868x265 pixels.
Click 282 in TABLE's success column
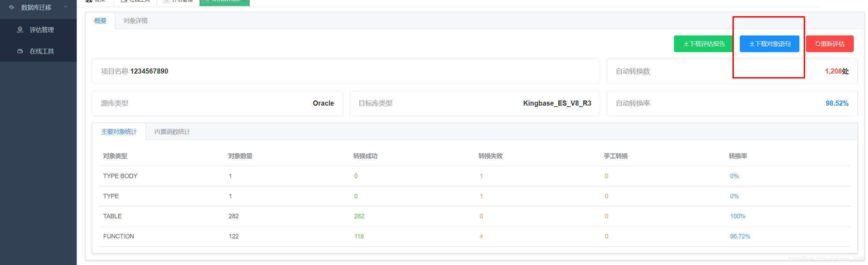(x=359, y=216)
